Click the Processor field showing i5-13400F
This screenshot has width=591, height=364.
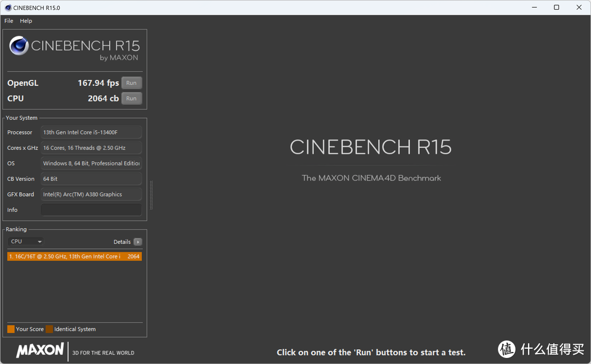91,132
